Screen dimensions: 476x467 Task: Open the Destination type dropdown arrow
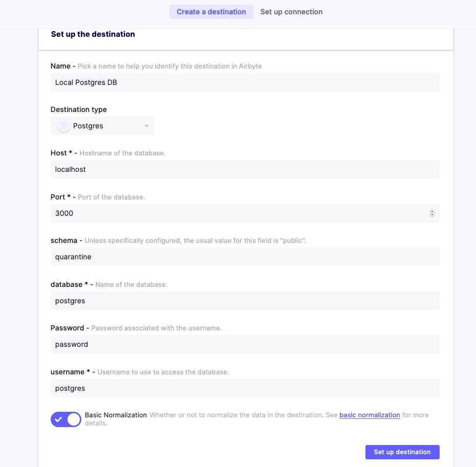click(x=146, y=126)
